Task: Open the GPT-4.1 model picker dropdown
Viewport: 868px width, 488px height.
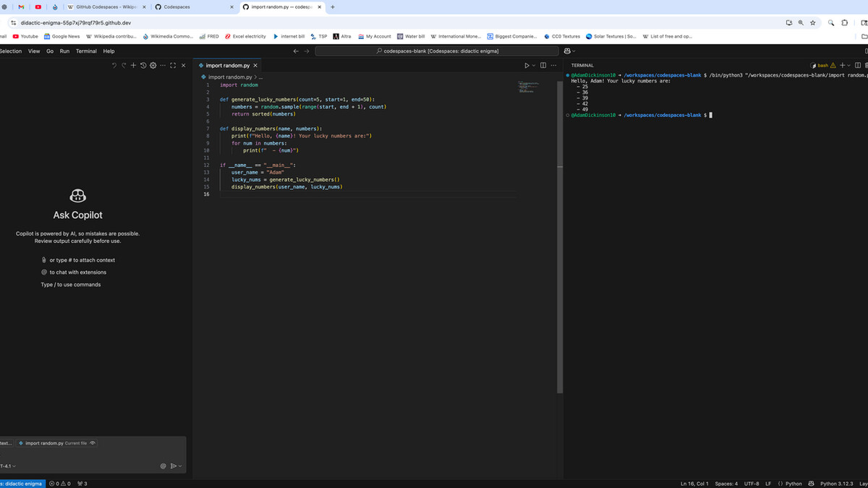Action: 8,466
